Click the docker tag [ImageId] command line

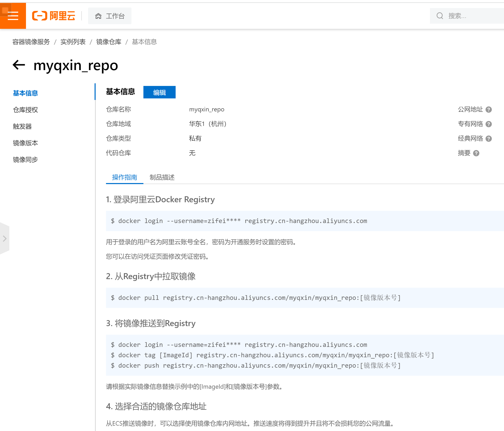(x=273, y=355)
